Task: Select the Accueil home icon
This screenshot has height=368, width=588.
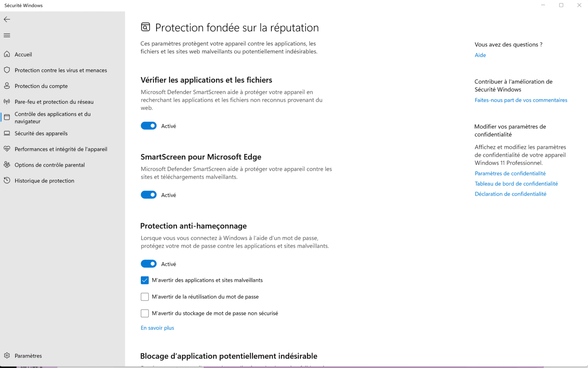Action: (x=7, y=54)
